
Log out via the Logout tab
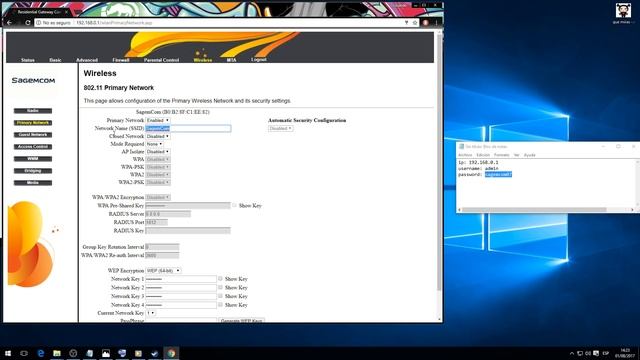click(x=259, y=60)
